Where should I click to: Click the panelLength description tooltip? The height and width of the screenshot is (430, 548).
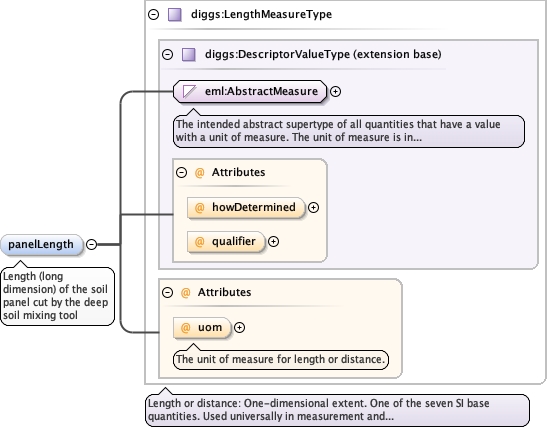[x=58, y=296]
